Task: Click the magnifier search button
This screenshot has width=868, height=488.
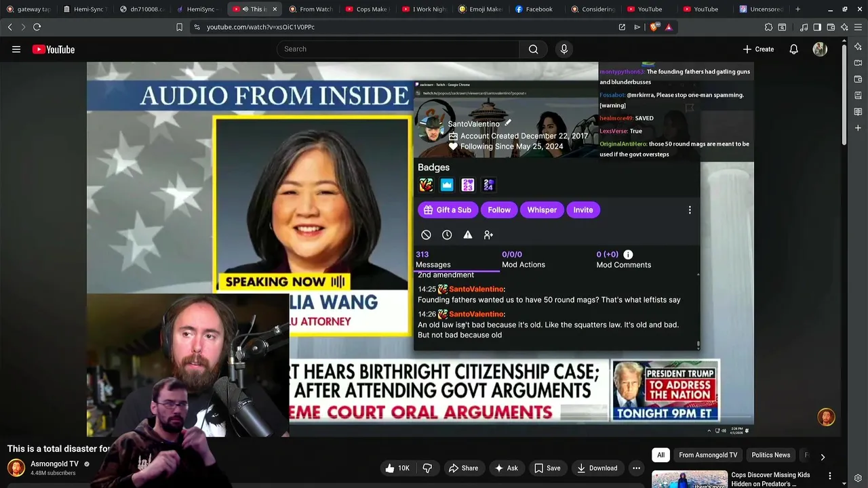Action: 533,49
